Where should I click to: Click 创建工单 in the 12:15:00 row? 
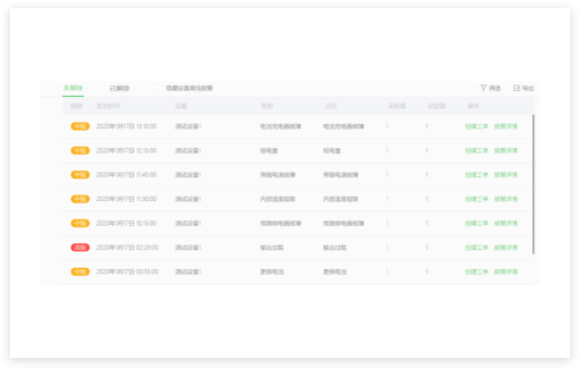coord(476,151)
